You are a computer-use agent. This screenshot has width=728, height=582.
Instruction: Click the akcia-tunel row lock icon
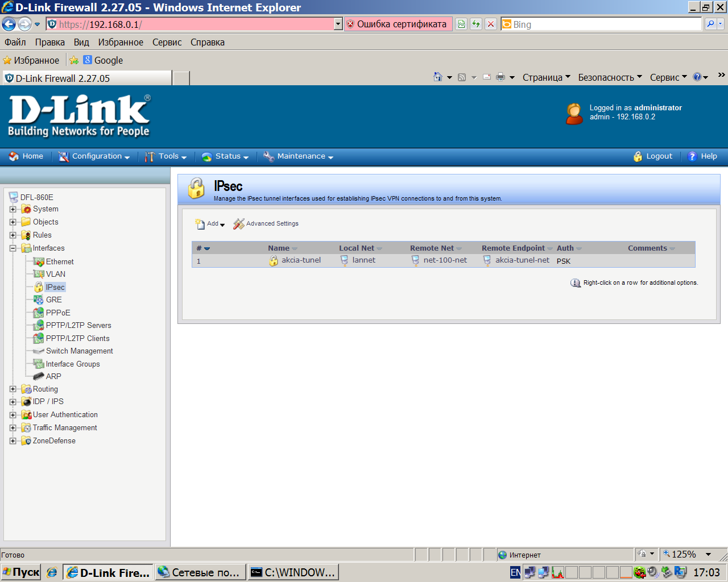274,261
